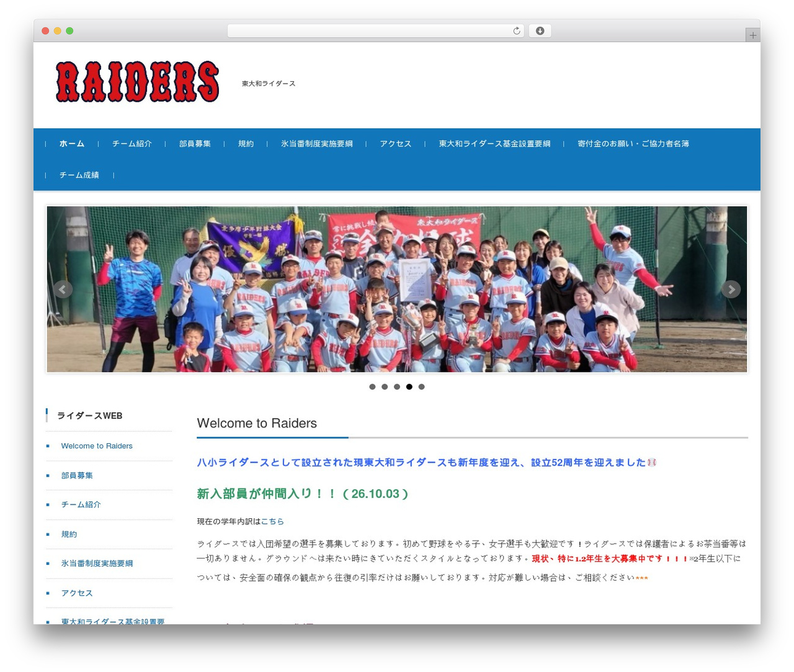Click the red 1.2年生を大募集中 text
Image resolution: width=794 pixels, height=672 pixels.
coord(610,559)
